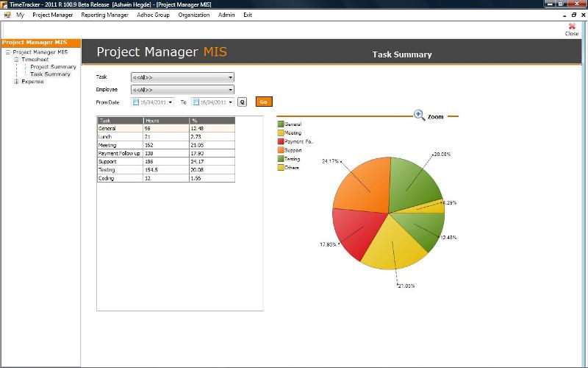Open the Employee dropdown list
The image size is (588, 368).
tap(230, 90)
